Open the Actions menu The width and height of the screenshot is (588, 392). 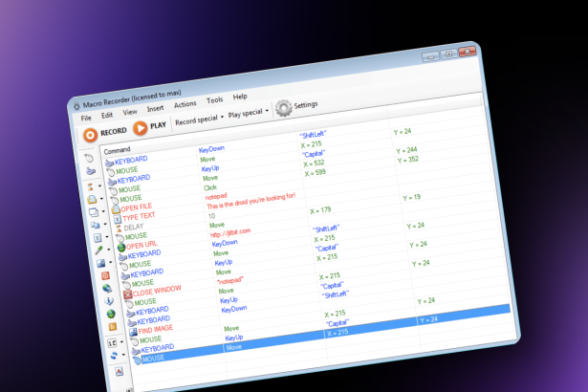(x=185, y=104)
